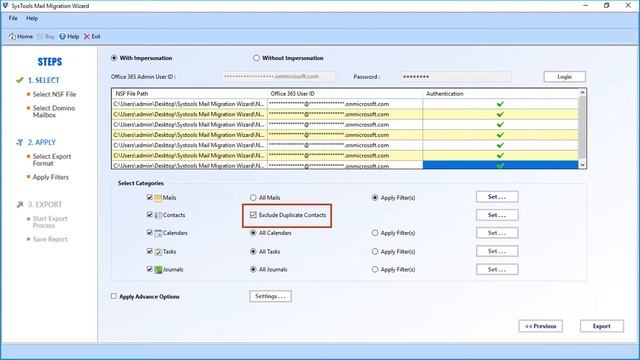The height and width of the screenshot is (360, 640).
Task: Select the Select Domino Mailbox step
Action: 53,111
